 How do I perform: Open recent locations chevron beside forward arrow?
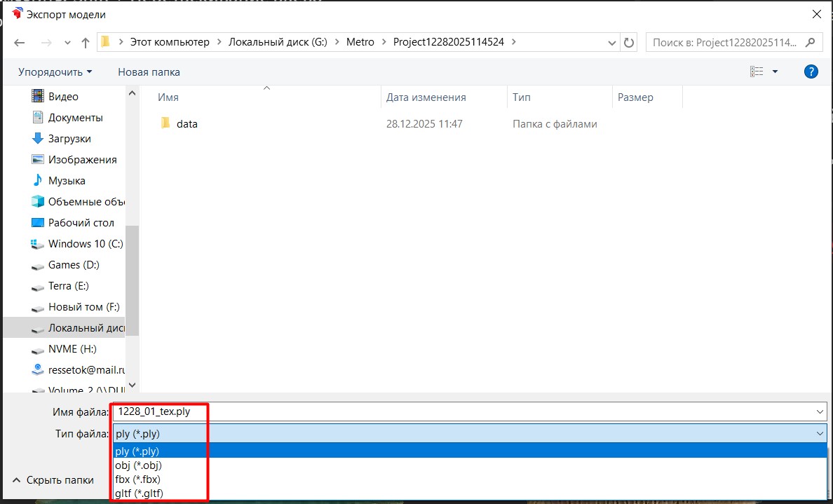(x=67, y=43)
